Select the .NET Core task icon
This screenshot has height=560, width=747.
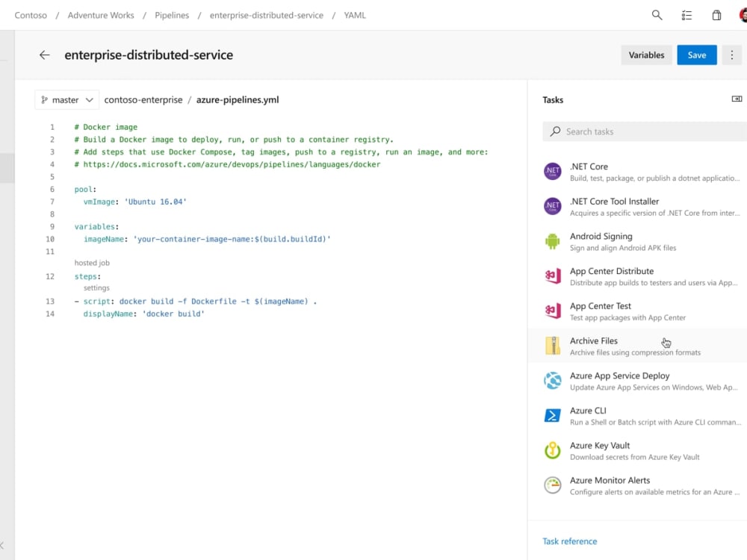(552, 171)
